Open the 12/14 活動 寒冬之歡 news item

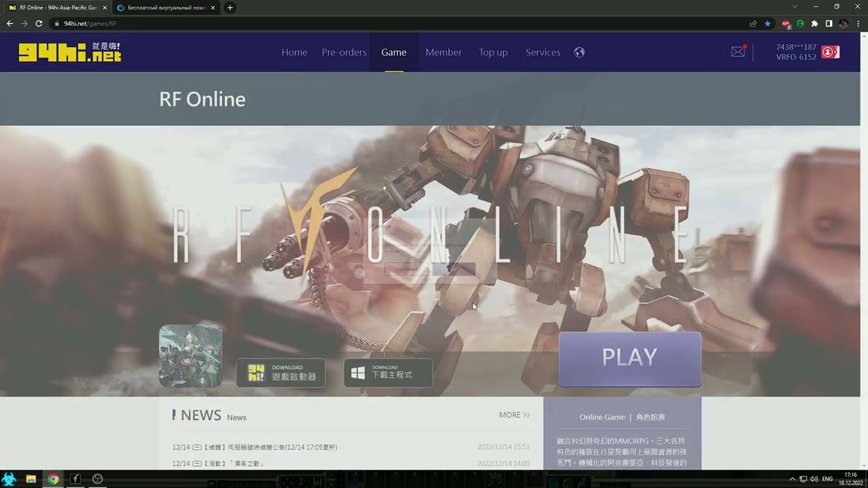[x=218, y=464]
